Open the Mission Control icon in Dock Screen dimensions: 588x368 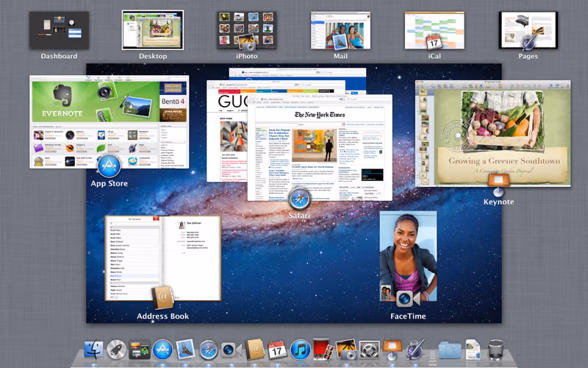[x=140, y=350]
